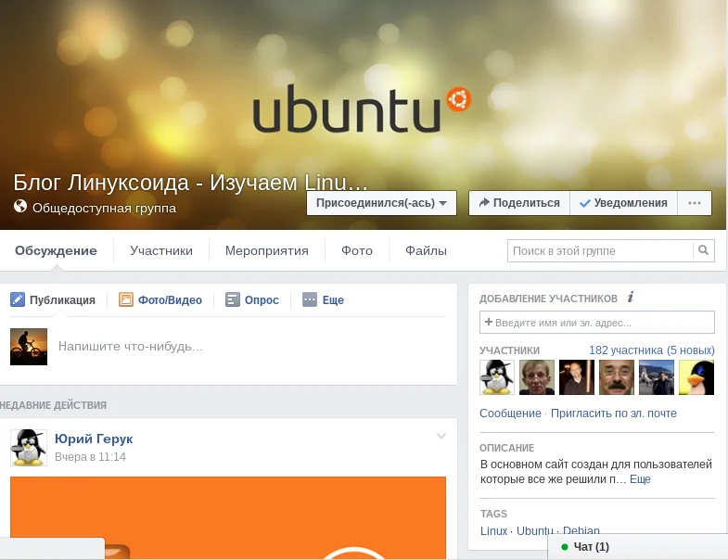728x560 pixels.
Task: Click the checkmark icon in Уведомления
Action: (585, 203)
